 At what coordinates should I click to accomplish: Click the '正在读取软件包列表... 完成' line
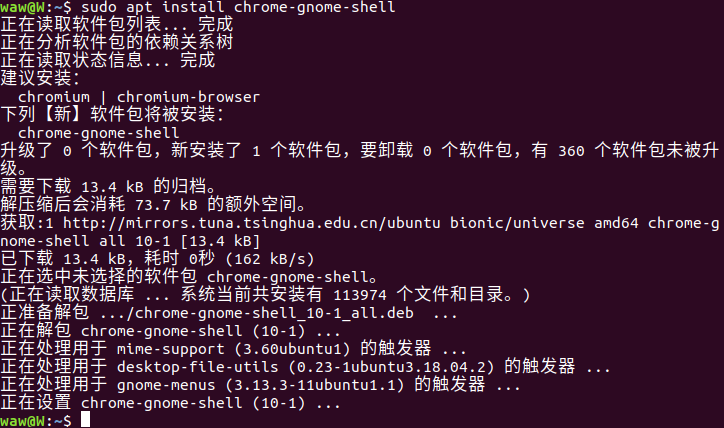click(118, 24)
